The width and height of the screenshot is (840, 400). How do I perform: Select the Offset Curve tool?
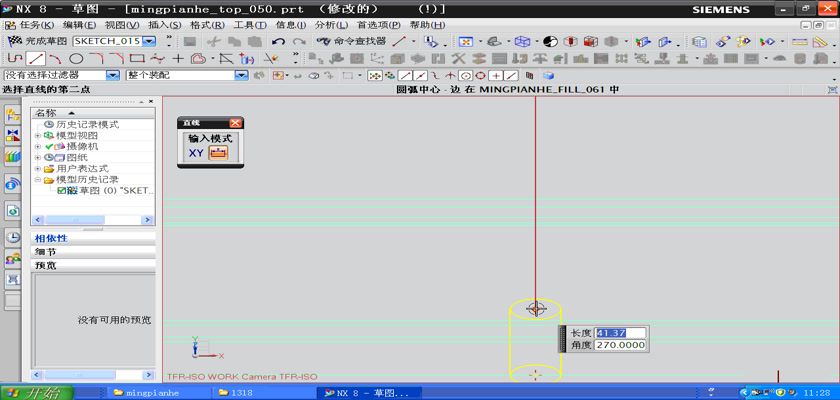click(199, 58)
